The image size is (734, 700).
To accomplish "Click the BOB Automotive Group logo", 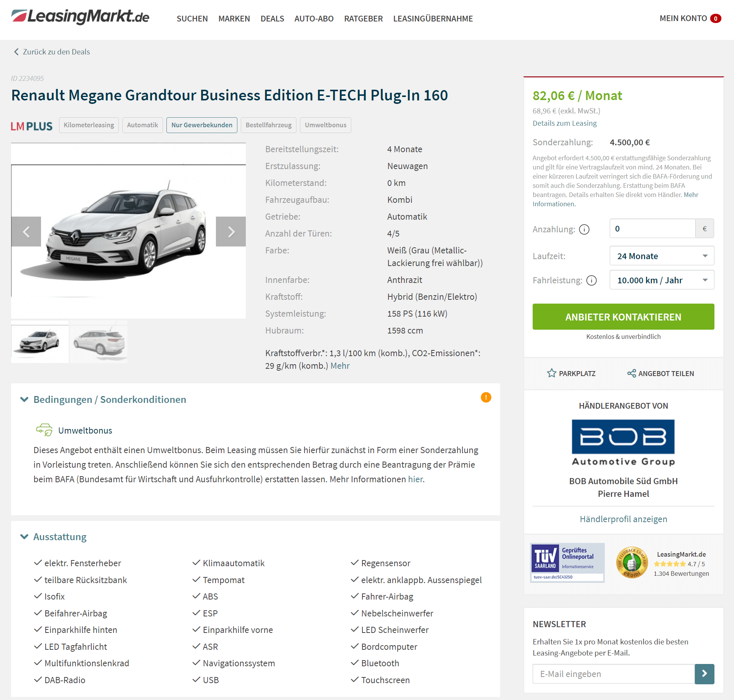I will pyautogui.click(x=623, y=443).
